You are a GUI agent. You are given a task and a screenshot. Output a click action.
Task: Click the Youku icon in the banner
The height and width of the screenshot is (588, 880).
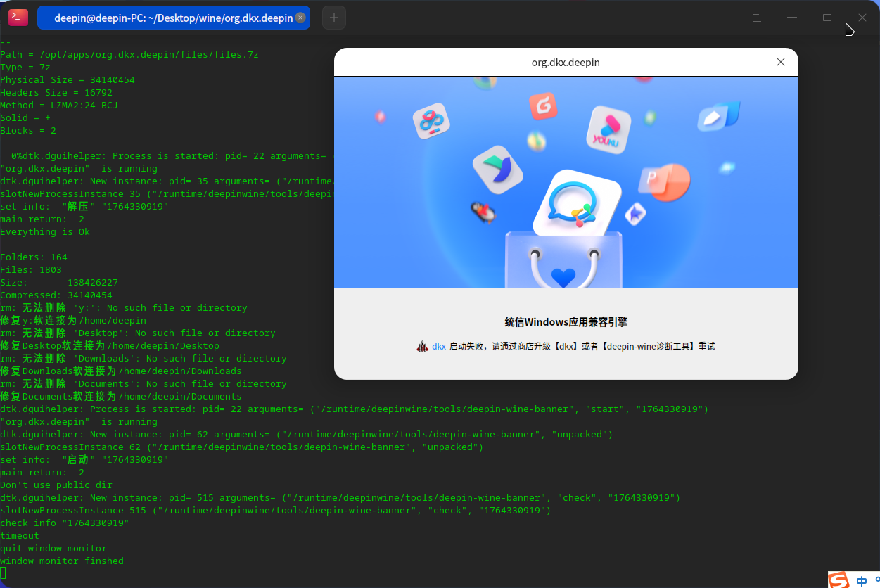(608, 129)
